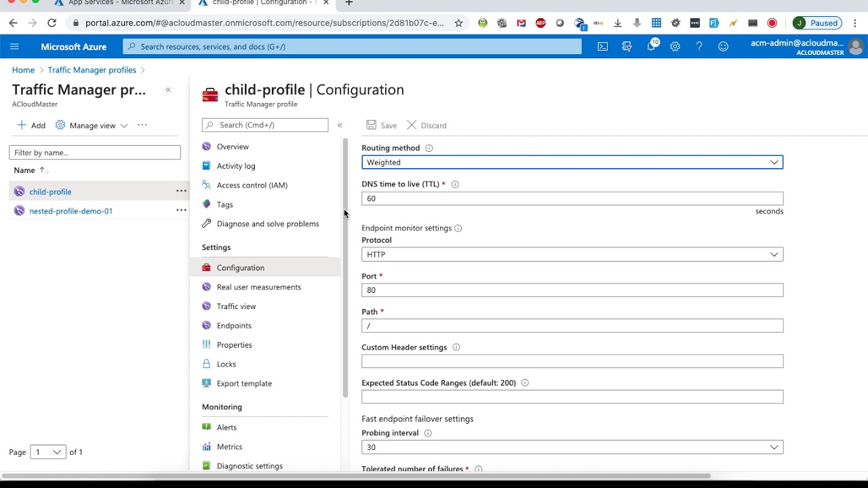Click Add Traffic Manager profile
This screenshot has width=868, height=488.
tap(31, 125)
